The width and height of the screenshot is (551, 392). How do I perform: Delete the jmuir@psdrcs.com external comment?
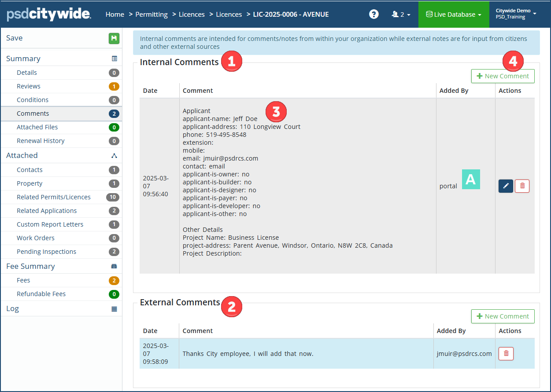tap(506, 353)
